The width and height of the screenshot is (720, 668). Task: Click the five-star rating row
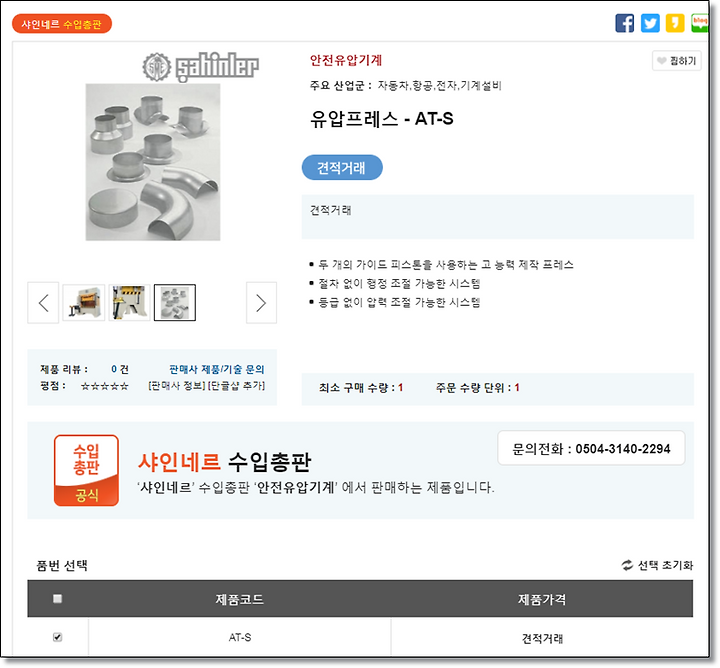105,386
